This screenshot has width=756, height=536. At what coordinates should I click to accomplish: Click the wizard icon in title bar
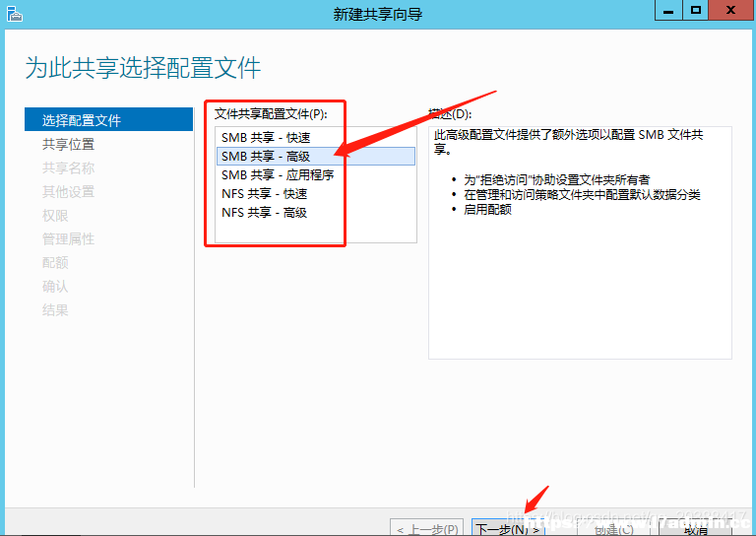coord(15,14)
